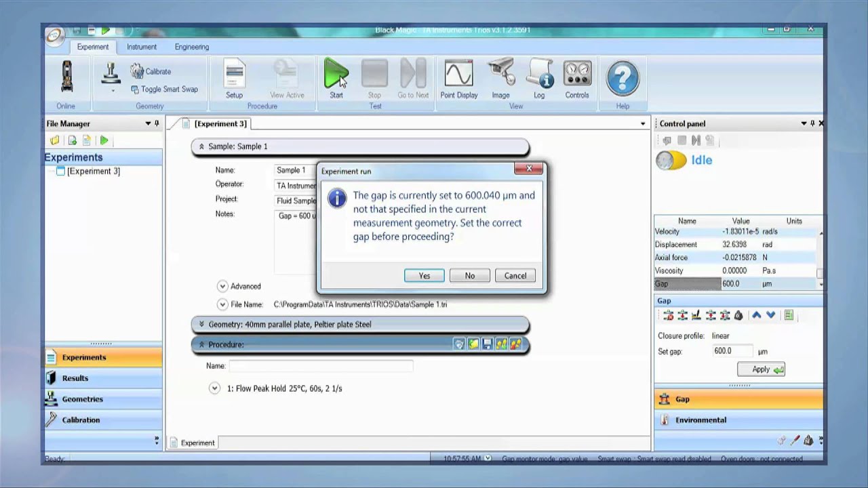868x488 pixels.
Task: Click No in Experiment run dialog
Action: click(x=470, y=276)
